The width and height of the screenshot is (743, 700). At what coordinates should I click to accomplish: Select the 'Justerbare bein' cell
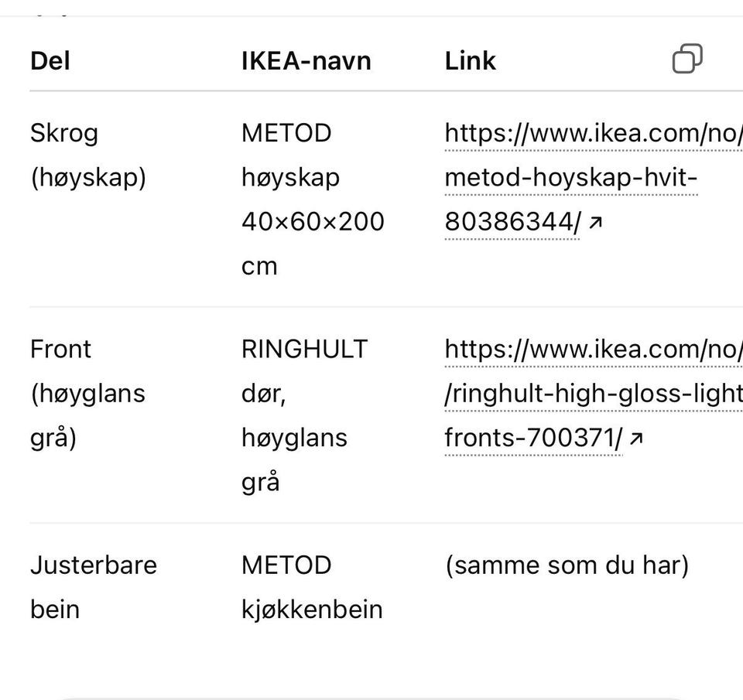pyautogui.click(x=93, y=587)
